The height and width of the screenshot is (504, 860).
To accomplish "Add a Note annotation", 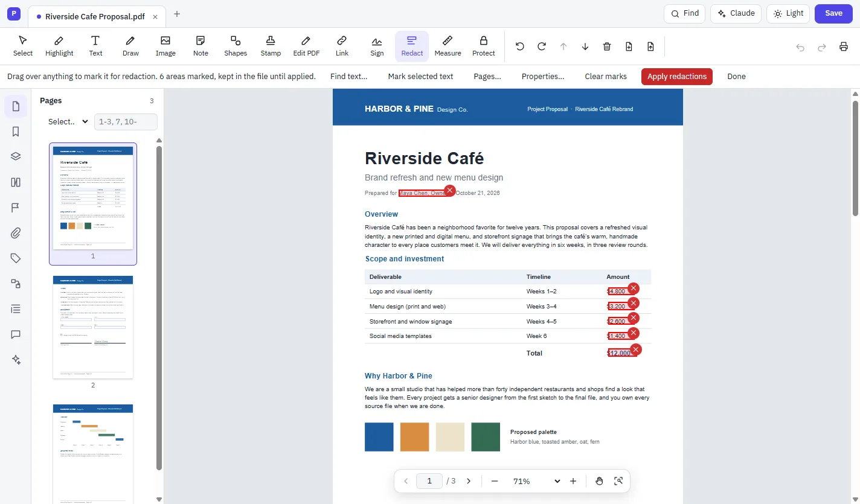I will coord(201,46).
